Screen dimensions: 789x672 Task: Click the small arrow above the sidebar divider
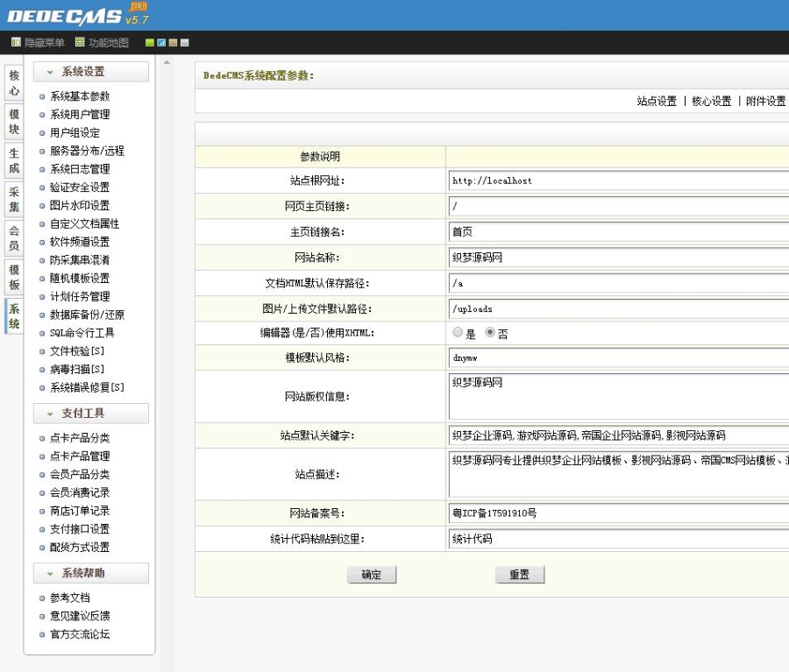[167, 62]
